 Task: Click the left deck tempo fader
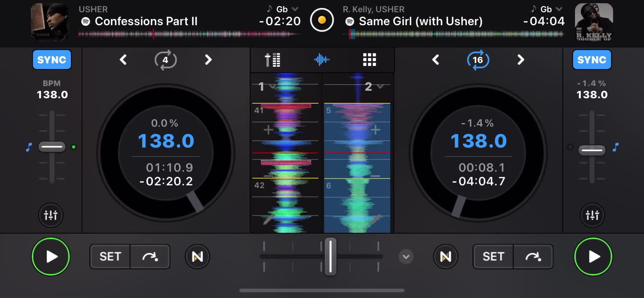click(52, 146)
